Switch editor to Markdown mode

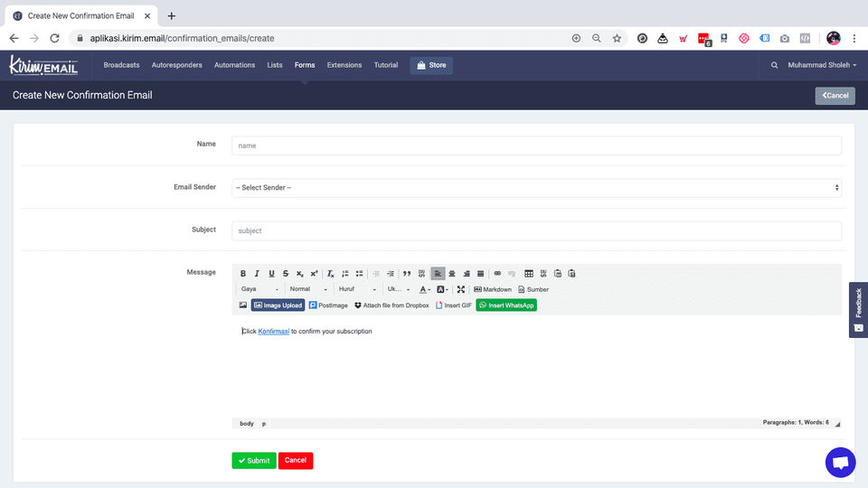[493, 289]
